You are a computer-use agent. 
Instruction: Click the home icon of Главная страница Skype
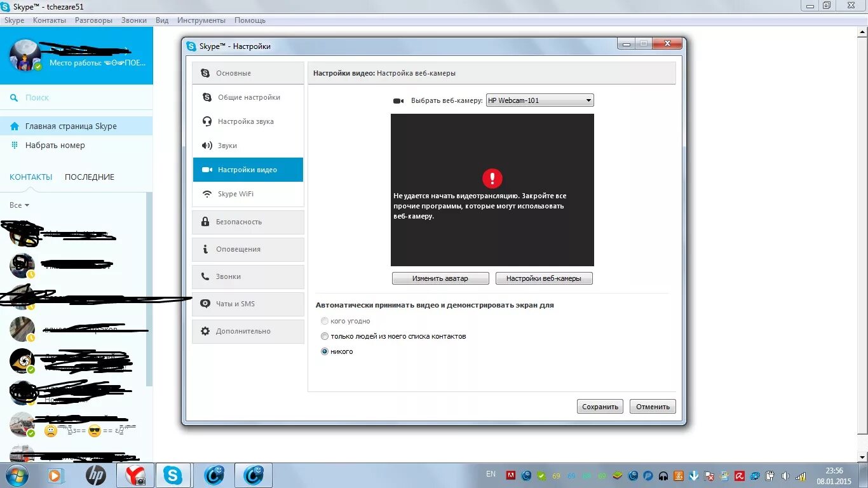(15, 126)
